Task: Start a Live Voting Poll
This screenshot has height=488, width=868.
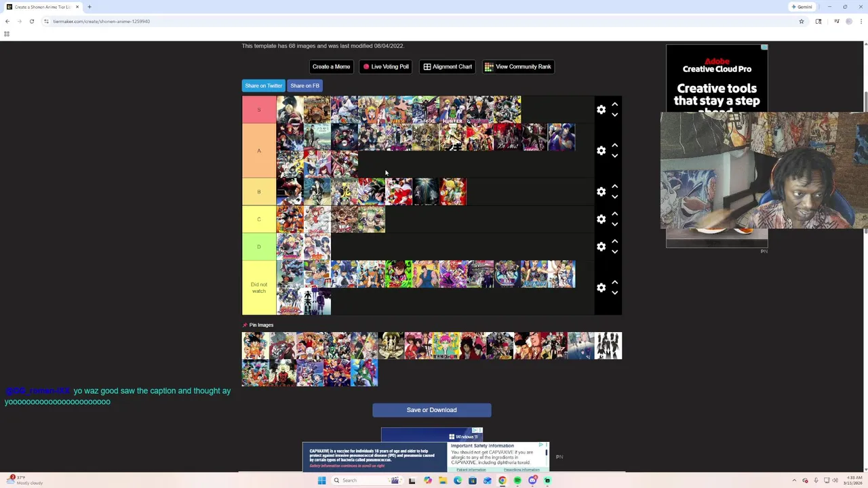Action: point(386,66)
